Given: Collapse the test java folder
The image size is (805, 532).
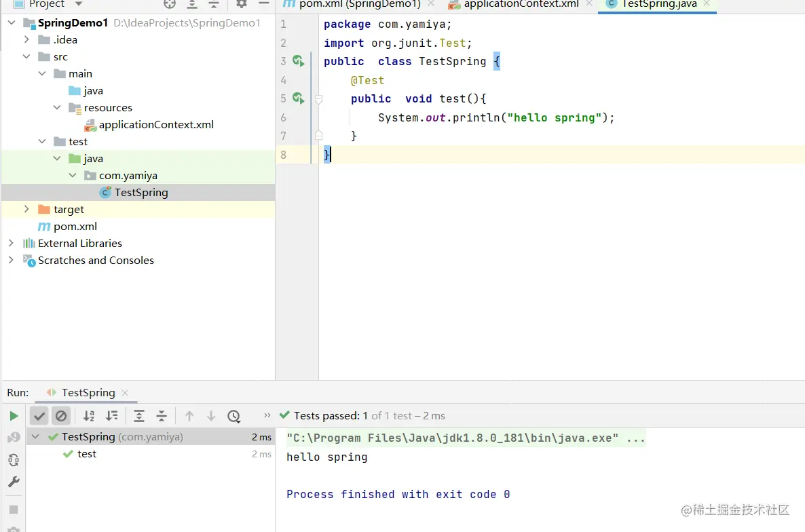Looking at the screenshot, I should 58,158.
